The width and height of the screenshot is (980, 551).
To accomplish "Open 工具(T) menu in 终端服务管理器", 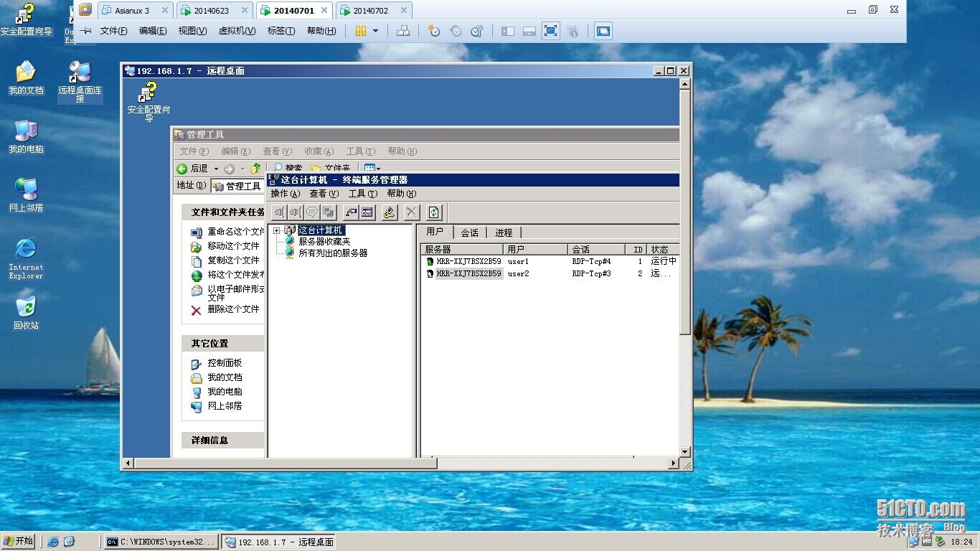I will 362,194.
